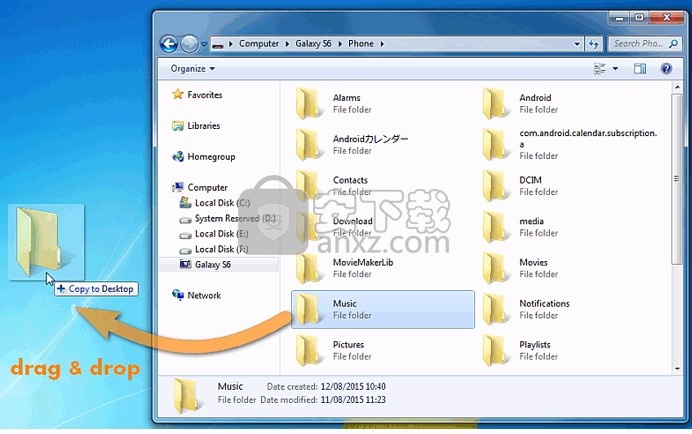Click the Refresh button
Screen dimensions: 692x434
click(x=594, y=44)
